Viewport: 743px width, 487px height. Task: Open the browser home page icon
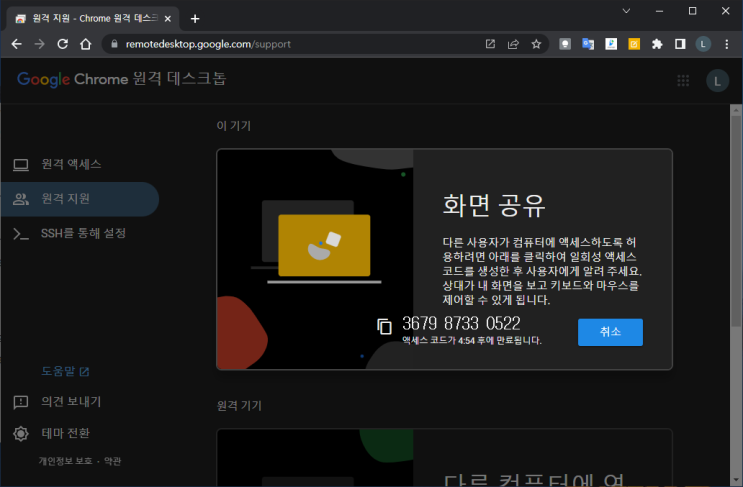(x=86, y=44)
